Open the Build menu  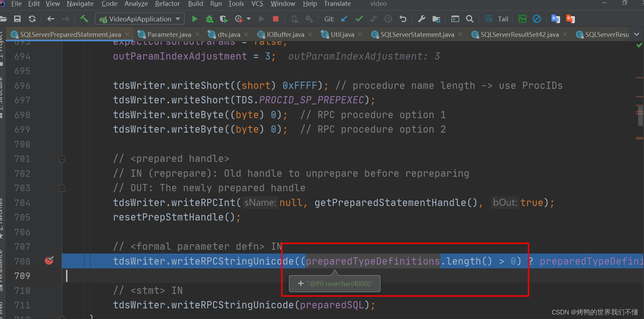point(195,4)
